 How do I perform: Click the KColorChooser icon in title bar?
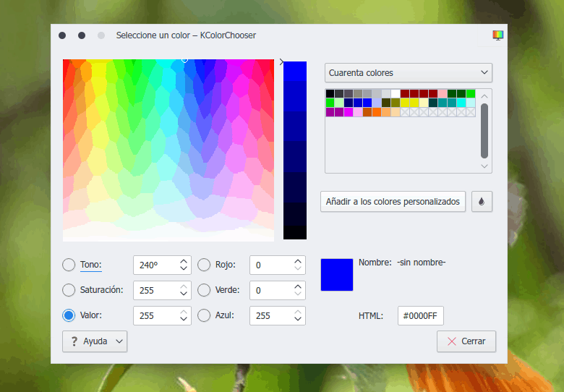pos(497,35)
